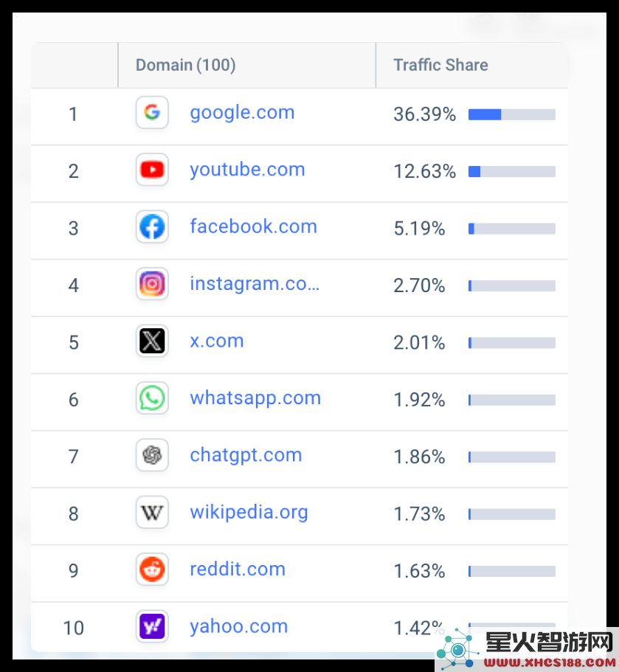This screenshot has height=672, width=619.
Task: Select the Facebook logo icon
Action: [152, 226]
